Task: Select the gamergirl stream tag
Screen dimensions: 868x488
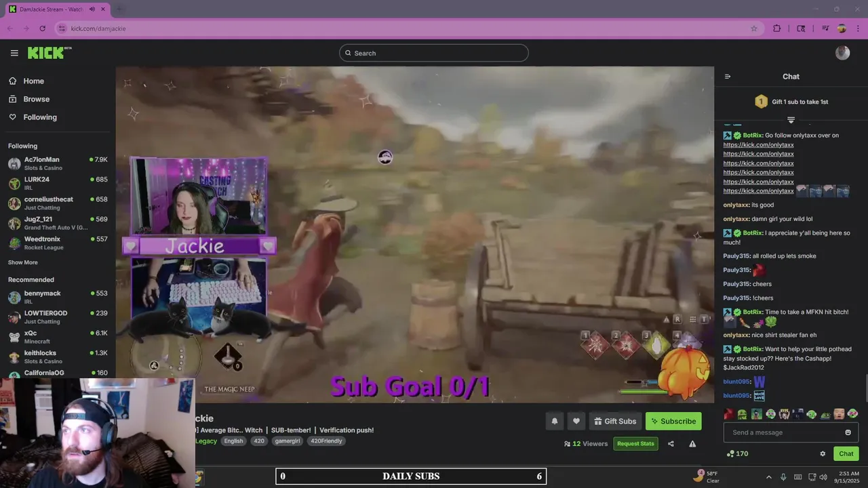Action: click(x=288, y=441)
